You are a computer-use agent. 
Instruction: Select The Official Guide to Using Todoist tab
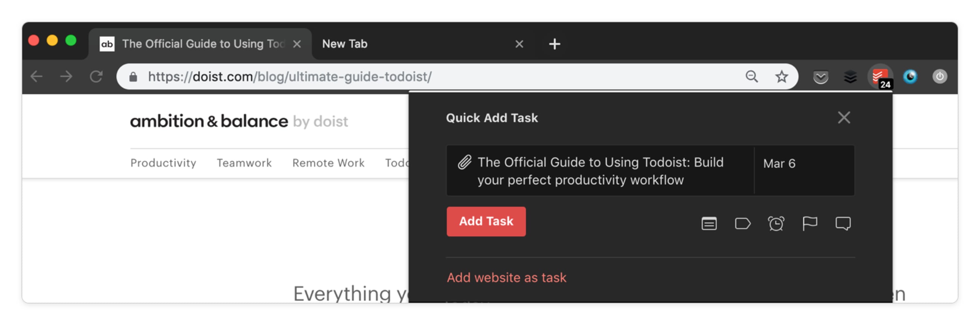(x=200, y=44)
